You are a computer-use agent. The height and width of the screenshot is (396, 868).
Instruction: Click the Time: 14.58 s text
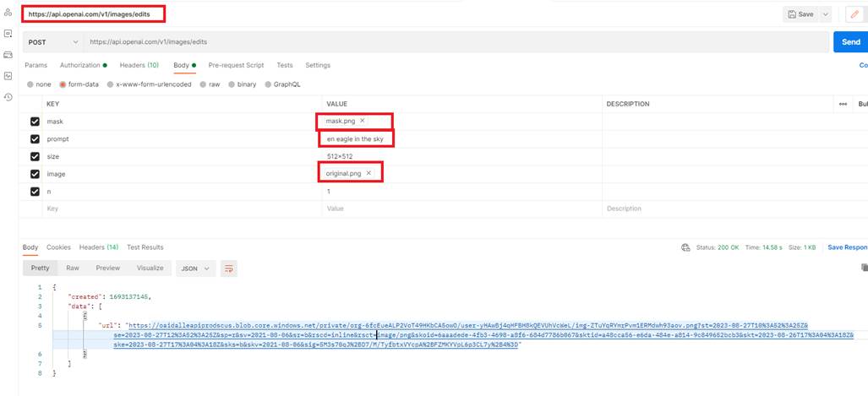point(764,247)
